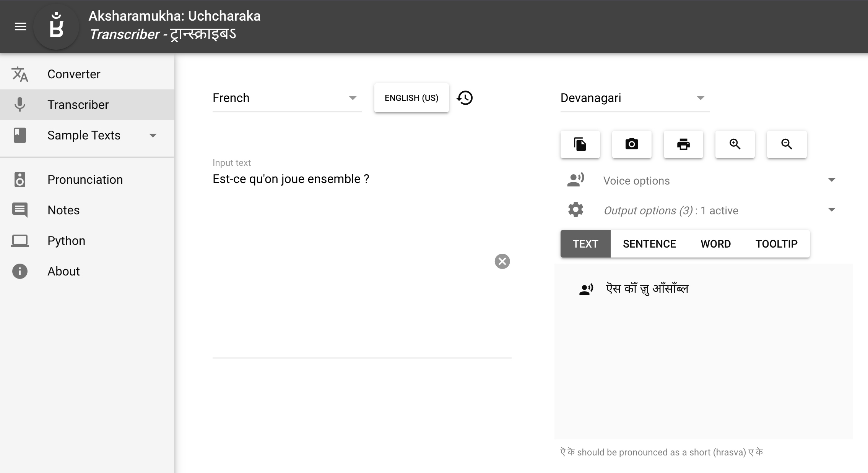Zoom in on the output text
Screen dimensions: 868x473
tap(735, 144)
